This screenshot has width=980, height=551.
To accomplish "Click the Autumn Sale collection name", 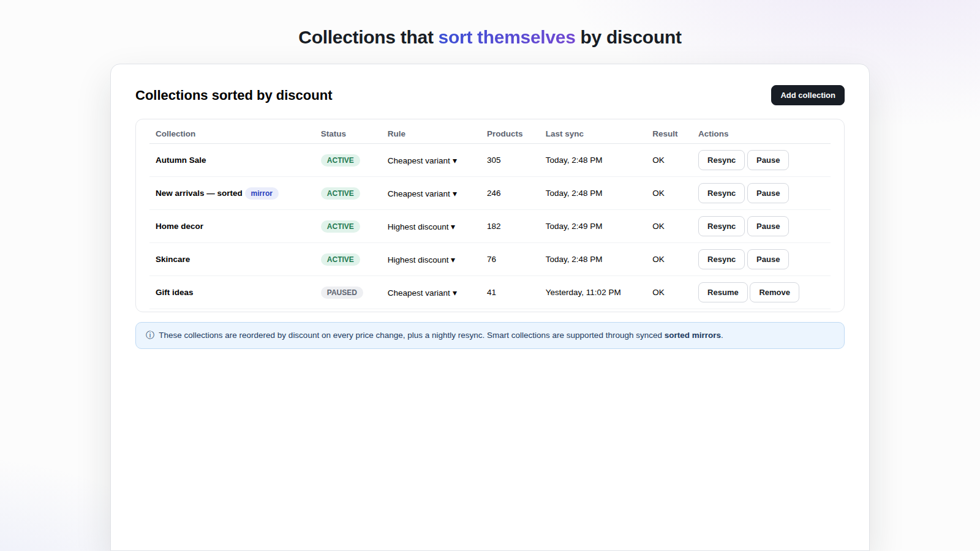I will pos(181,160).
